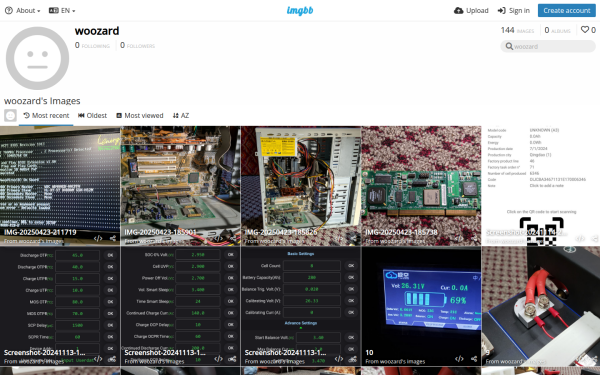Open the red cable terminal photo thumbnail

tap(541, 306)
